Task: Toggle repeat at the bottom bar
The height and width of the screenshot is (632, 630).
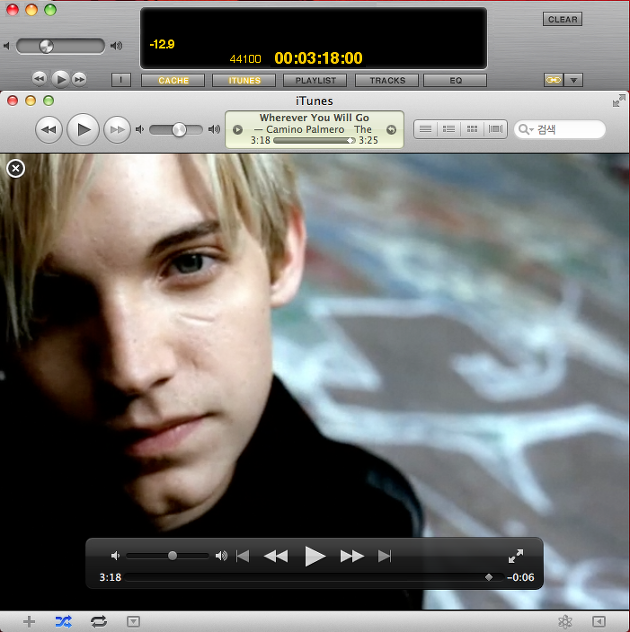Action: coord(99,621)
